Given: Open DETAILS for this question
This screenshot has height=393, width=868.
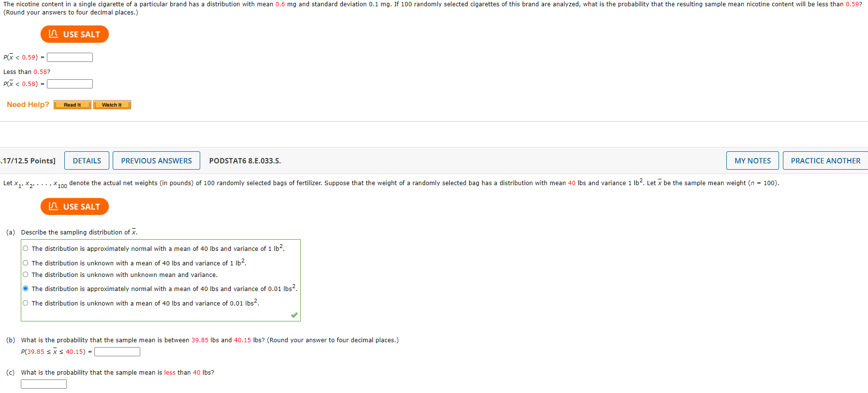Looking at the screenshot, I should [87, 160].
